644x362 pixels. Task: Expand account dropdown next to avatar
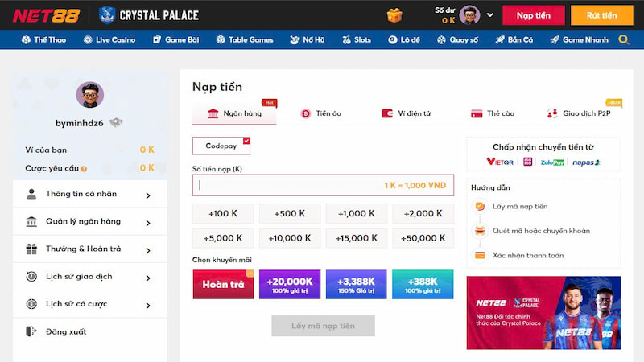[490, 15]
